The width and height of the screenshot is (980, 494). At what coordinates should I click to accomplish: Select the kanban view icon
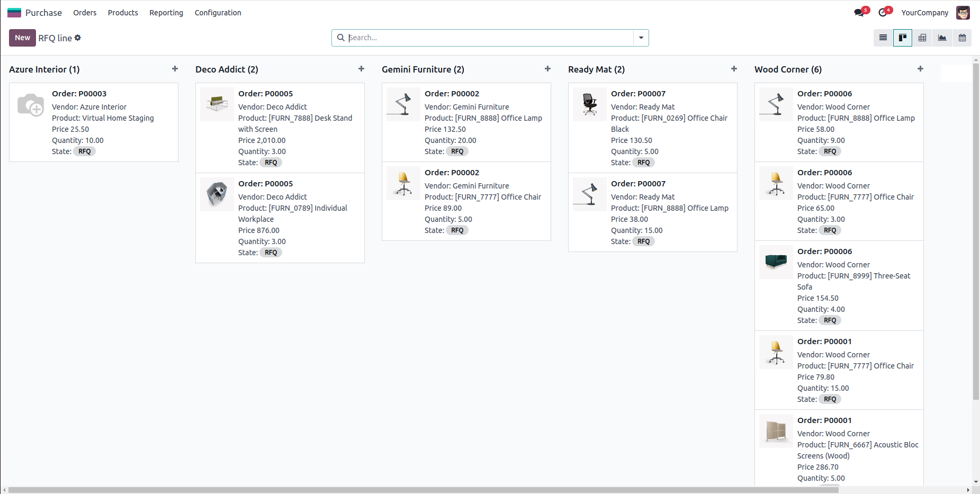click(x=903, y=38)
